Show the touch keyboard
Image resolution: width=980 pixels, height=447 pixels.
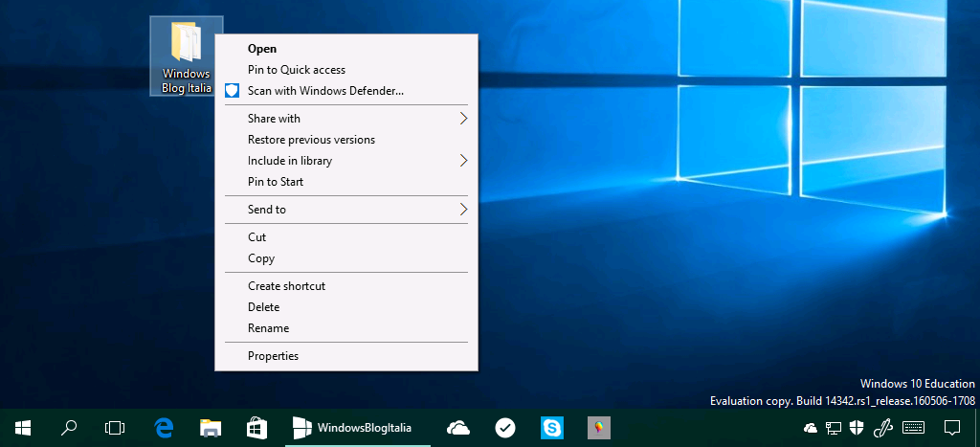coord(914,428)
